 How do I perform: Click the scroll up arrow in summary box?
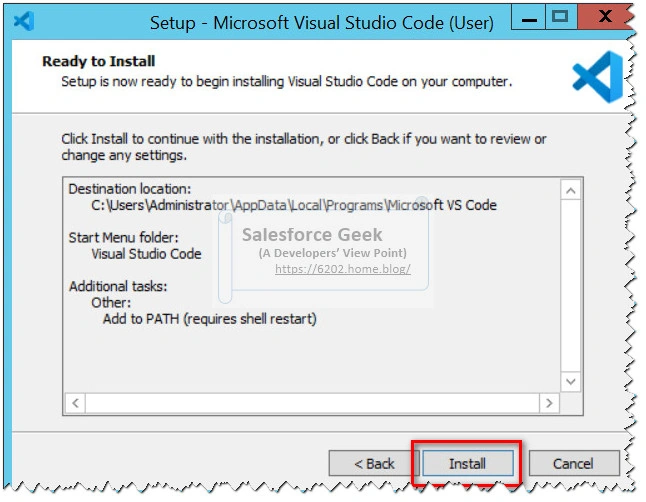pyautogui.click(x=571, y=190)
